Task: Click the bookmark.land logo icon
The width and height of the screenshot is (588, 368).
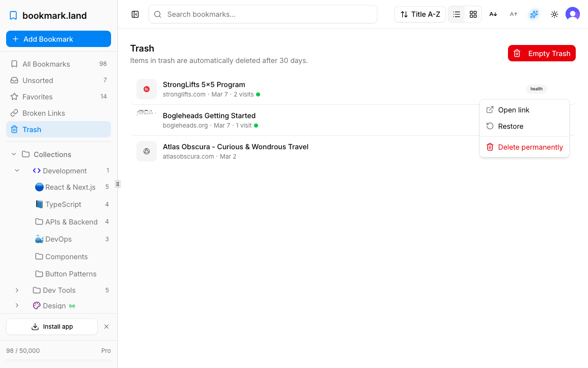Action: pos(13,16)
